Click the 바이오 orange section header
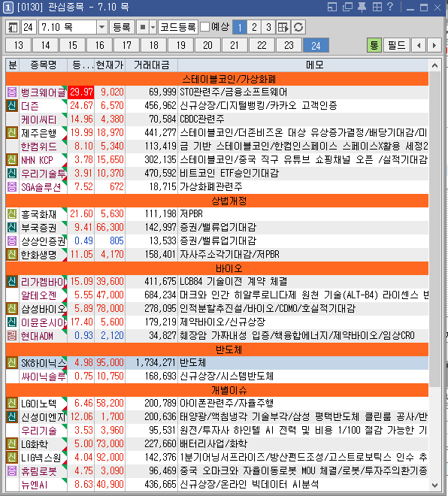Viewport: 448px width, 496px height. point(217,268)
